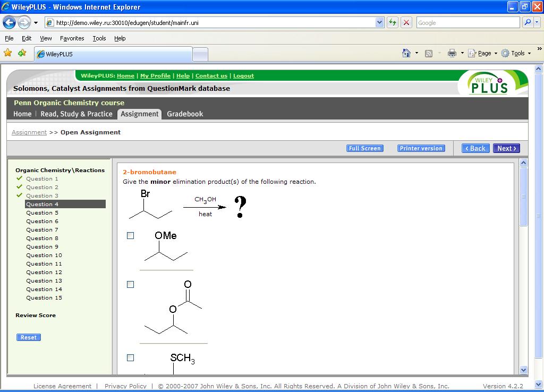Click the Review Score link
544x392 pixels.
click(x=36, y=316)
